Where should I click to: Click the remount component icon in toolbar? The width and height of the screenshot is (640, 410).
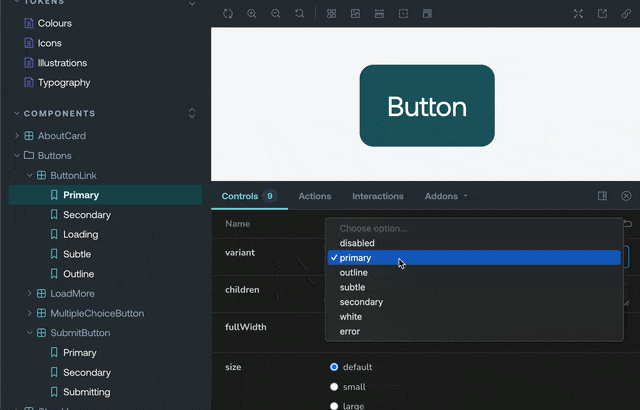[228, 13]
